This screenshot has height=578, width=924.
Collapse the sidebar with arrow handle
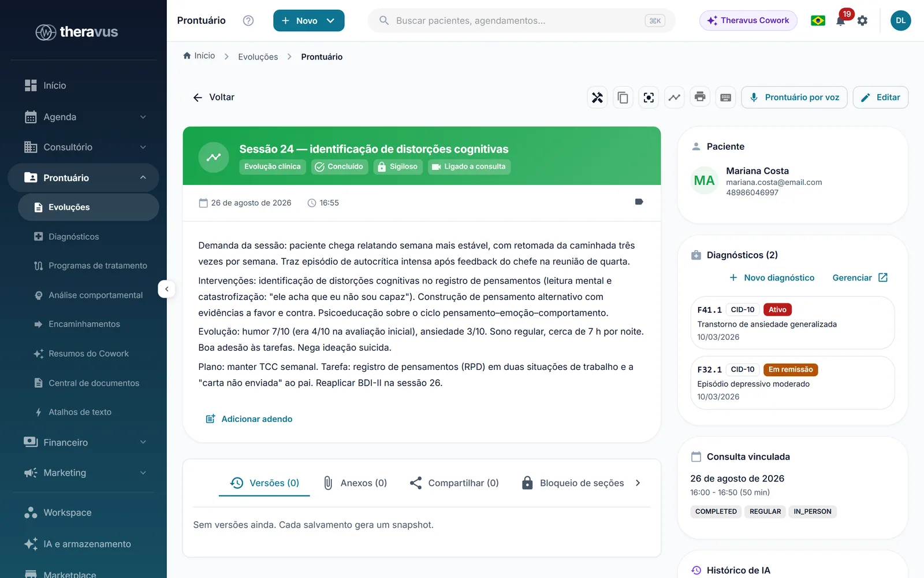coord(166,288)
